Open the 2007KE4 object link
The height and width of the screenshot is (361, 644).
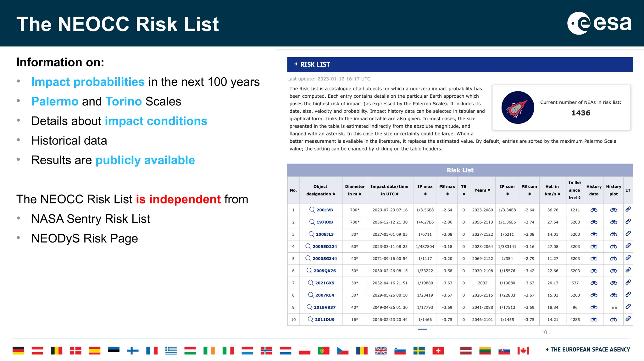[325, 295]
